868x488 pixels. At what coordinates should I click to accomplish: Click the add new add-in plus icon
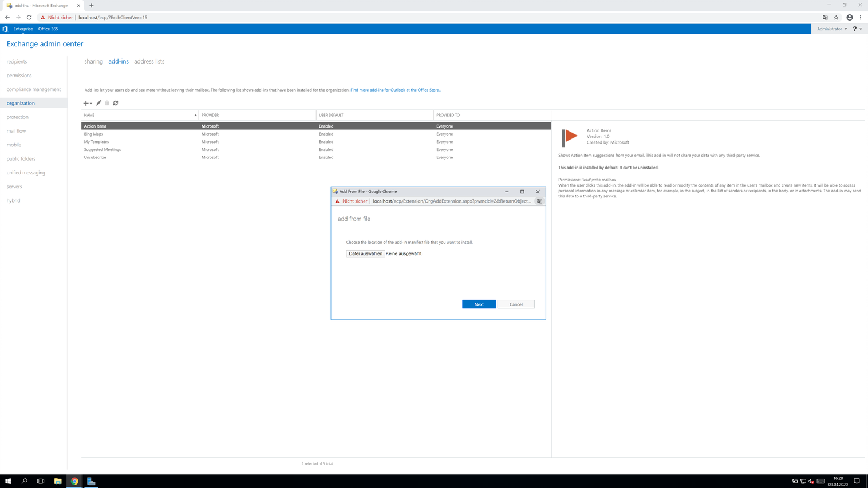tap(86, 104)
